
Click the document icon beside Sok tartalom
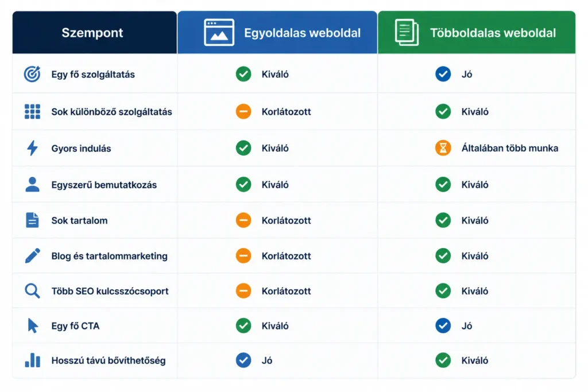(x=32, y=220)
